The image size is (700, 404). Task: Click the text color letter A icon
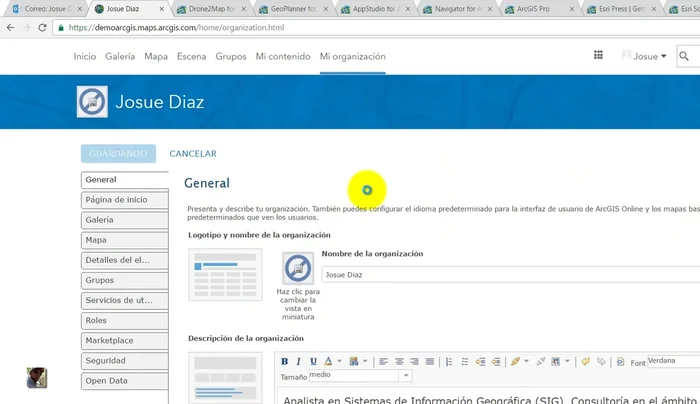pos(328,361)
